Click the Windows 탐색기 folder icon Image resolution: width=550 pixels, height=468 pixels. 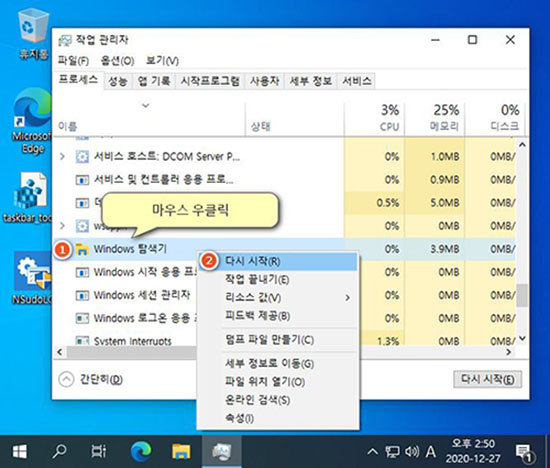pos(82,249)
